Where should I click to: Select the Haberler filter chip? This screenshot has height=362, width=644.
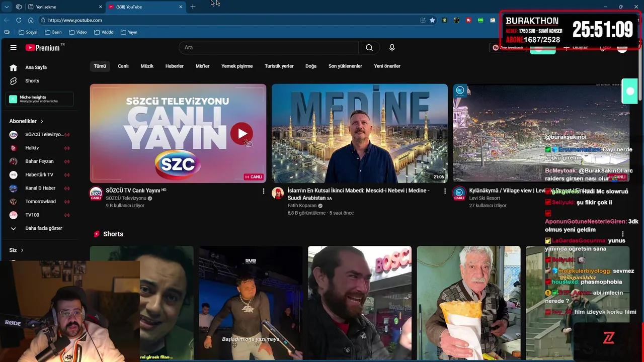tap(175, 66)
